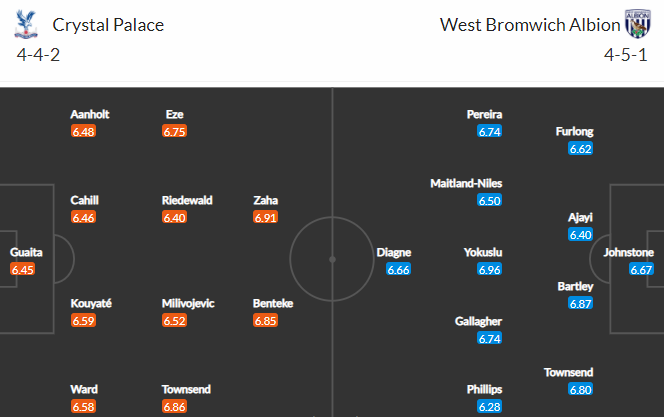Select goalkeeper Johnstone's 6.67 rating
664x417 pixels.
641,269
